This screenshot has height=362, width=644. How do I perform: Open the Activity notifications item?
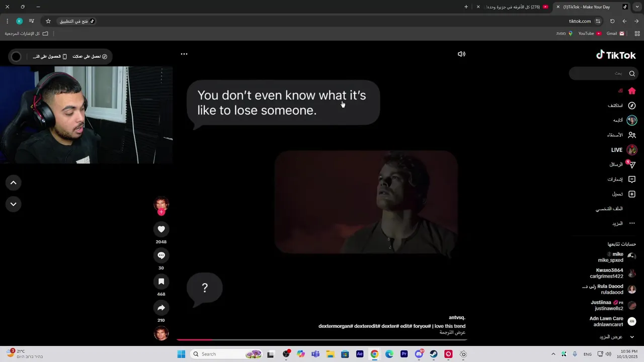point(621,179)
